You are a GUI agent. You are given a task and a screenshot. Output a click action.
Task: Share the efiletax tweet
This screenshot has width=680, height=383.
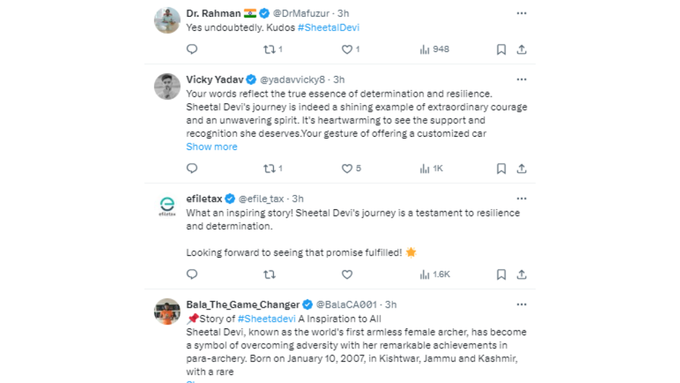[x=521, y=274]
